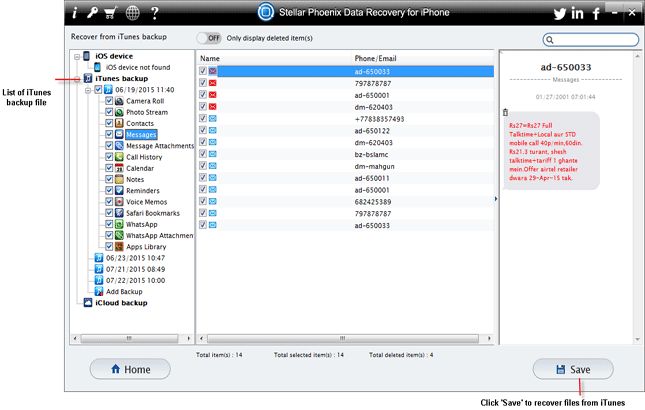Click the Notes icon
645x410 pixels.
pos(119,179)
